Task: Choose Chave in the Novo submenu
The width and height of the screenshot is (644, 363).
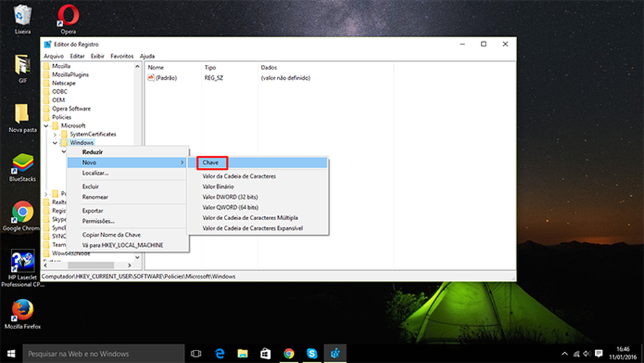Action: pos(211,162)
